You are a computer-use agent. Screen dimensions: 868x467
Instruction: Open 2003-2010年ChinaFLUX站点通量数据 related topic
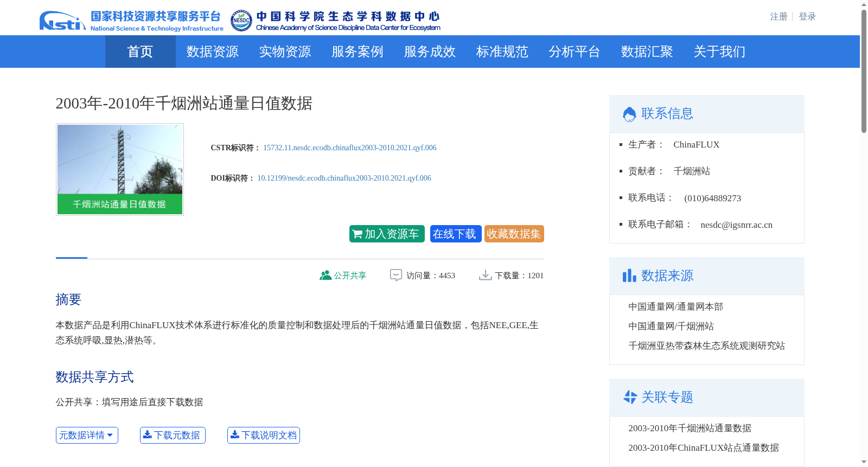coord(704,448)
